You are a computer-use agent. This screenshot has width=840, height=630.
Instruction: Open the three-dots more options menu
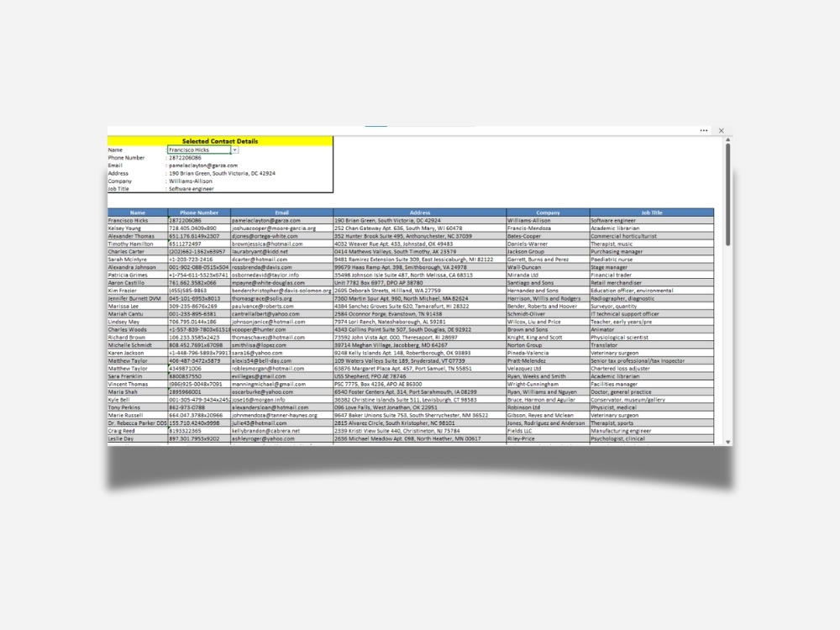703,131
